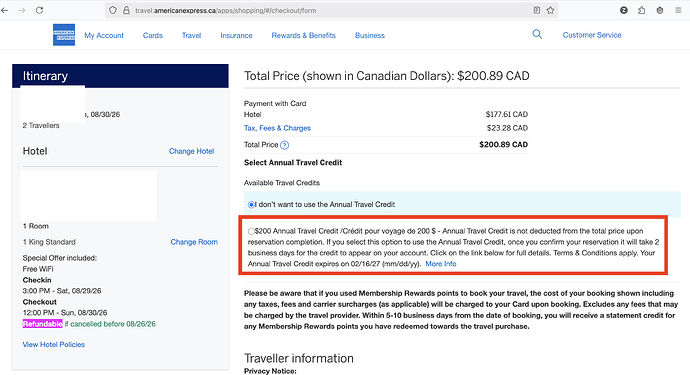Click the "Free WiFi" special offer text
The width and height of the screenshot is (690, 375).
coord(38,268)
